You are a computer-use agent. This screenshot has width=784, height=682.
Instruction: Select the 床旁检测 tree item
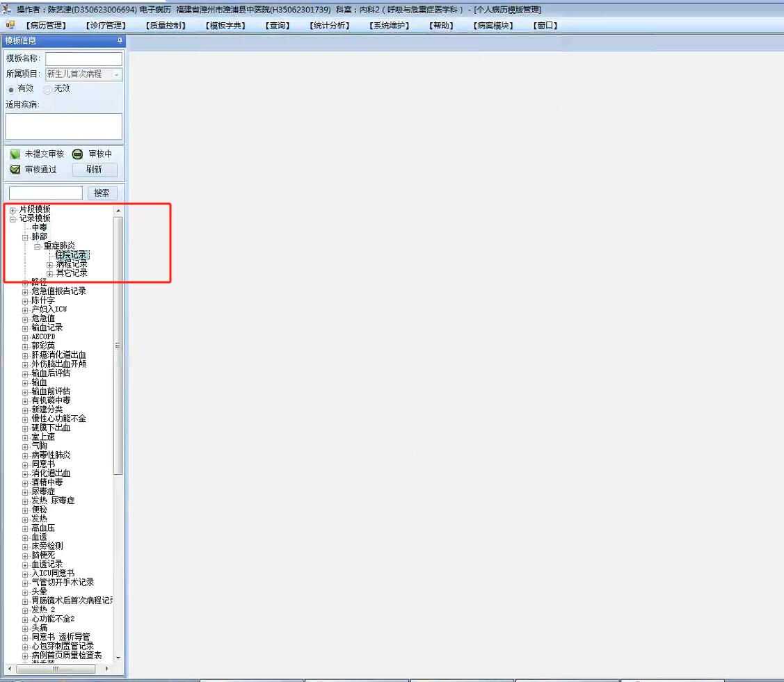[x=47, y=546]
